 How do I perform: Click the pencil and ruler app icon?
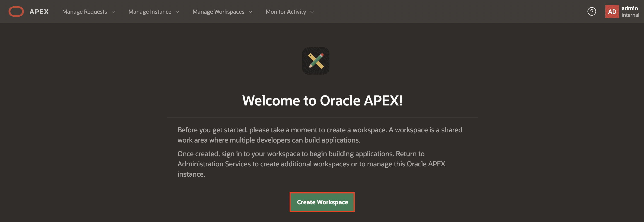(x=316, y=61)
